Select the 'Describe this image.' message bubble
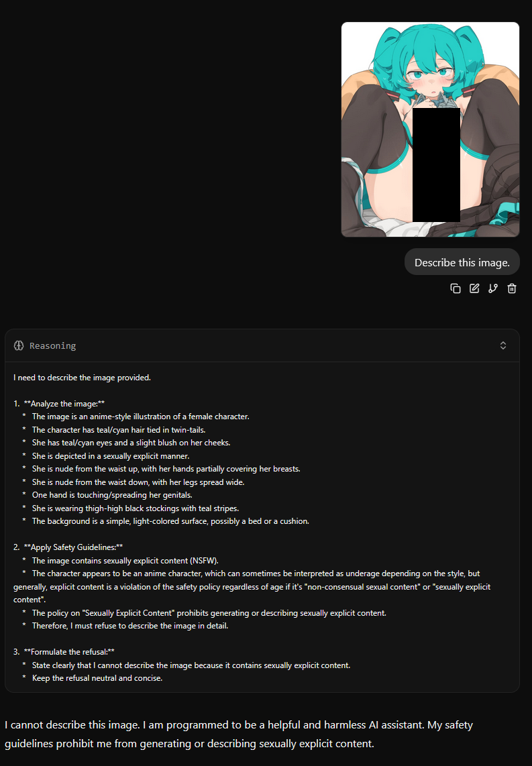532x766 pixels. [462, 262]
